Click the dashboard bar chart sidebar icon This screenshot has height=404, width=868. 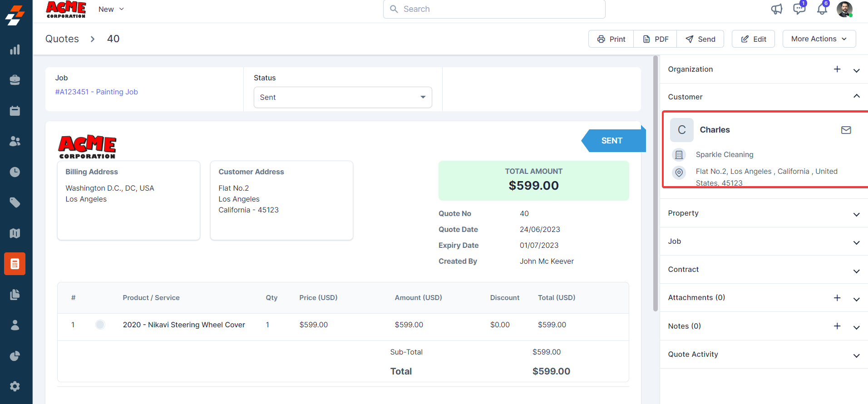click(15, 49)
